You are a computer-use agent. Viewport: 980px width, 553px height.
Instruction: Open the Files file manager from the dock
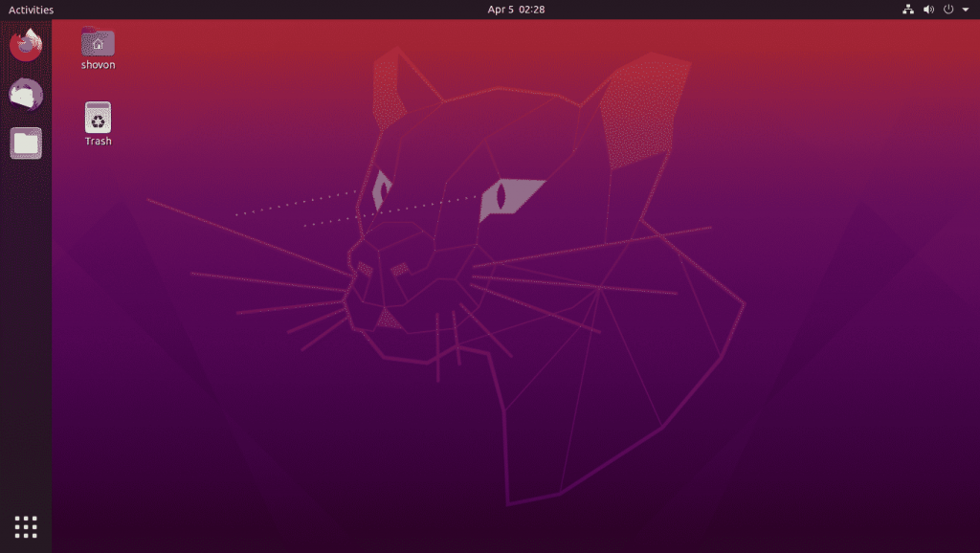tap(25, 143)
